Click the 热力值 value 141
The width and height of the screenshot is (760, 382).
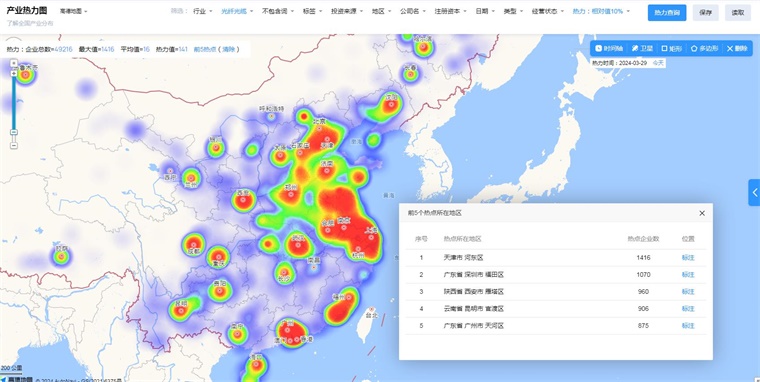click(183, 49)
